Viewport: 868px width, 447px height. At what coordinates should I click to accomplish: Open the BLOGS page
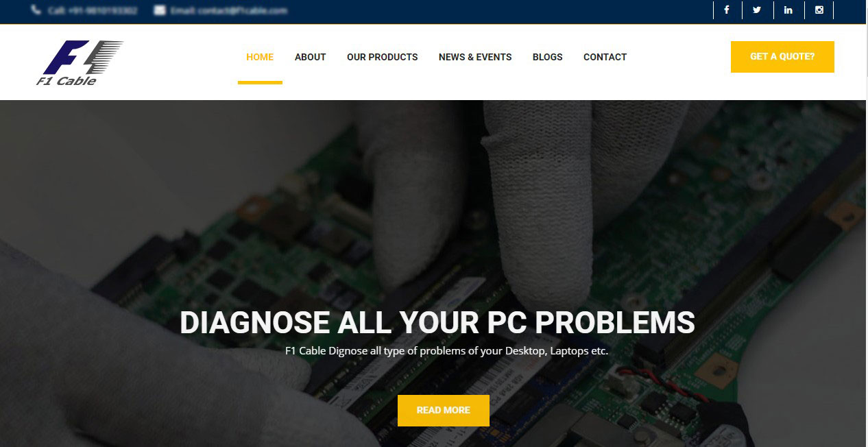tap(547, 57)
